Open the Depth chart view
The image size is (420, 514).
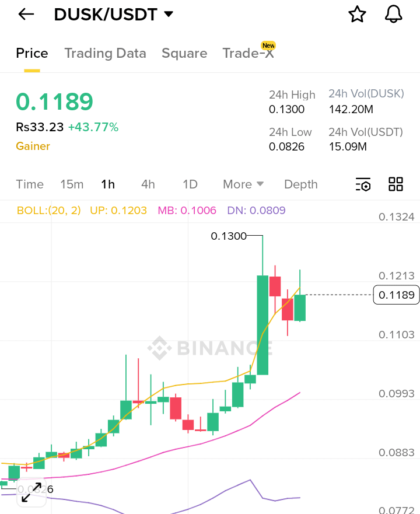pyautogui.click(x=301, y=184)
